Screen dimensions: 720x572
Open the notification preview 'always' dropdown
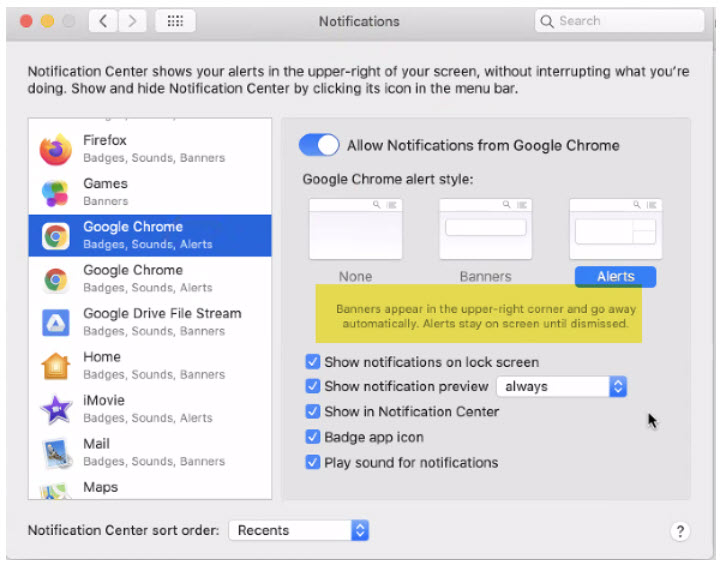[561, 386]
